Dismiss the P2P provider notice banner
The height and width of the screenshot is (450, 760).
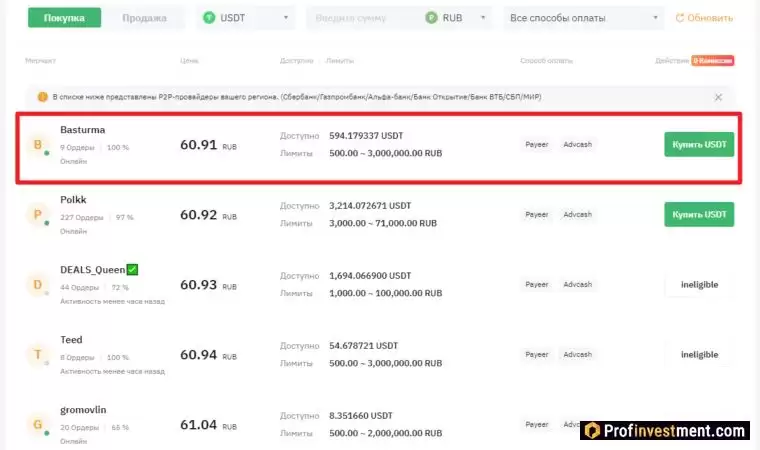pos(718,97)
